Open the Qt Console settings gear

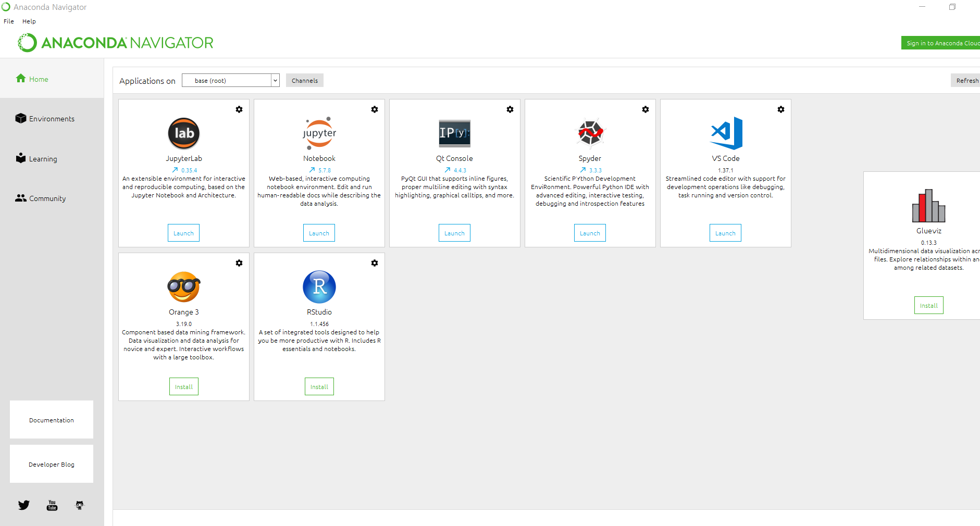point(510,109)
